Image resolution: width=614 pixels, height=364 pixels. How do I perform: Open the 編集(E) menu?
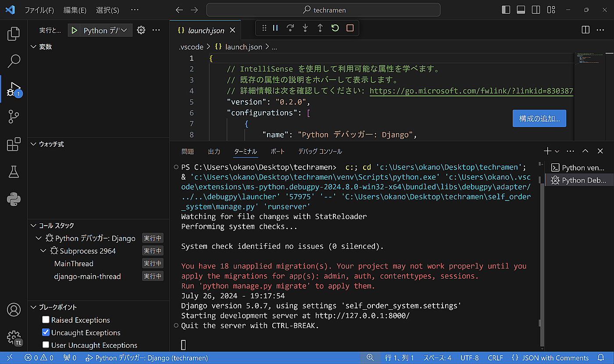(75, 10)
